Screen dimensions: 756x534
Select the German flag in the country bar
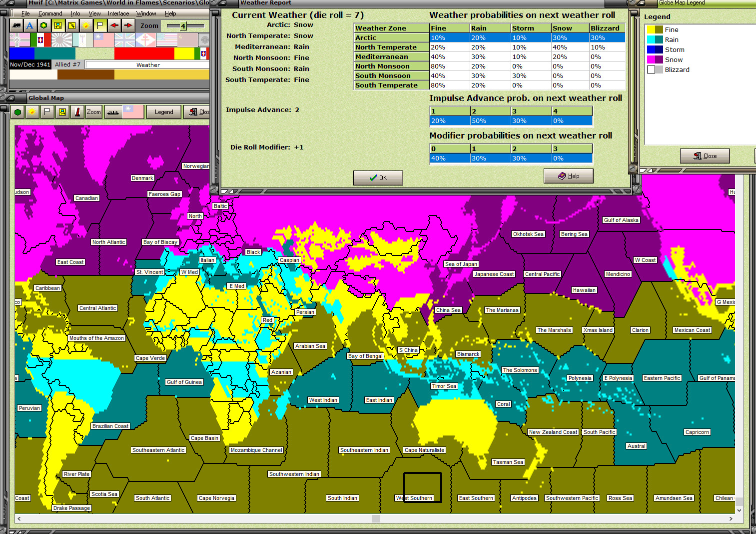click(19, 39)
